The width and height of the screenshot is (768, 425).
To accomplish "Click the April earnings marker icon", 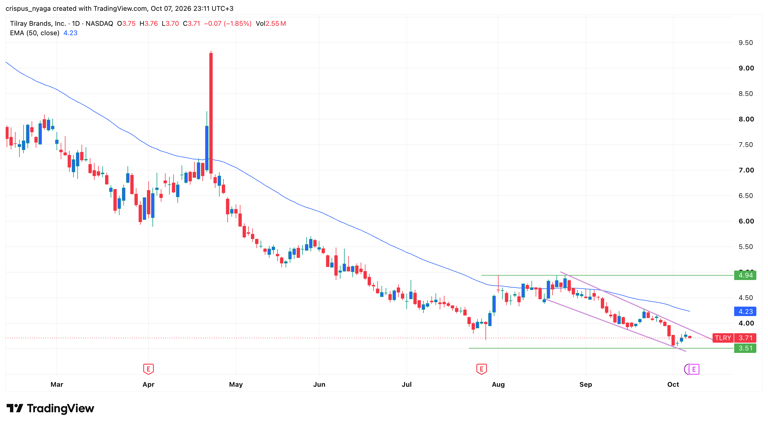I will pyautogui.click(x=148, y=369).
